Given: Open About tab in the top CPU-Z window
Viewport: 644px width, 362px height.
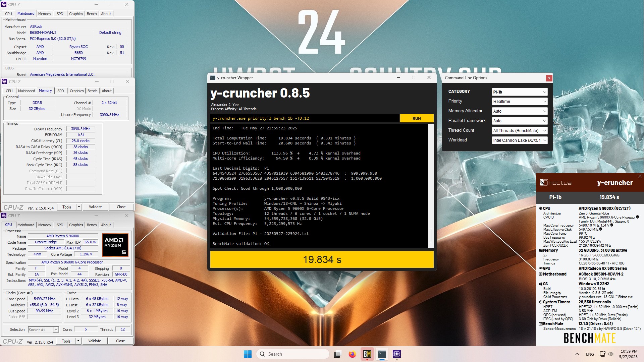Looking at the screenshot, I should (x=106, y=14).
